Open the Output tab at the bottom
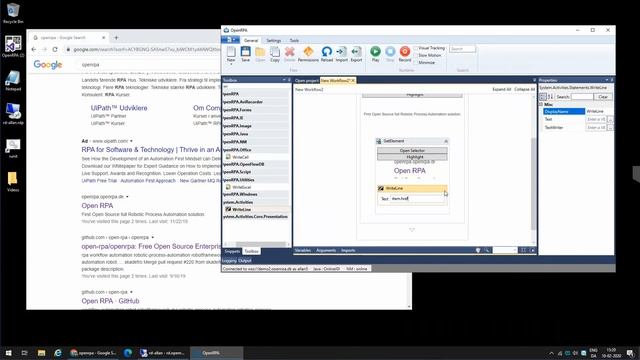 [245, 260]
